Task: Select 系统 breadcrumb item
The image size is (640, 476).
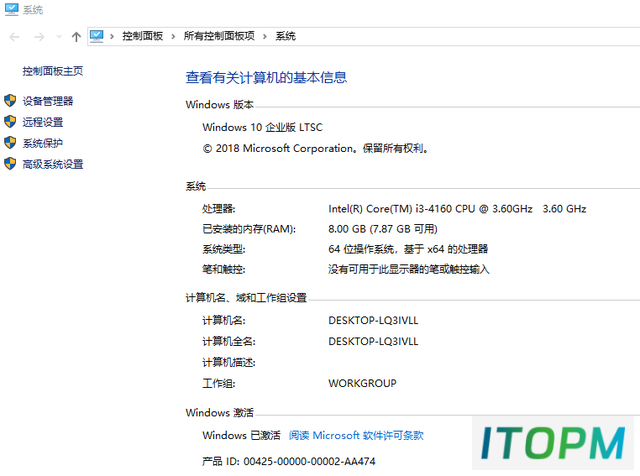Action: (285, 36)
